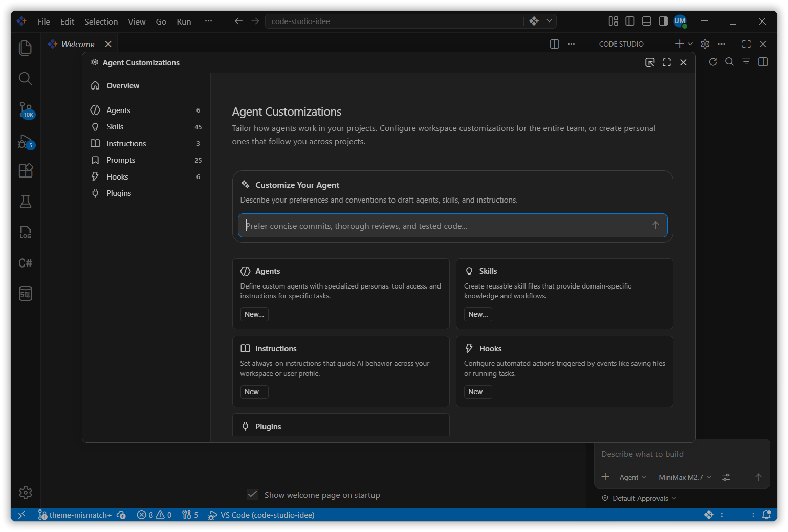Expand the Copilot dropdown chevron in title bar
This screenshot has height=532, width=788.
click(x=549, y=21)
